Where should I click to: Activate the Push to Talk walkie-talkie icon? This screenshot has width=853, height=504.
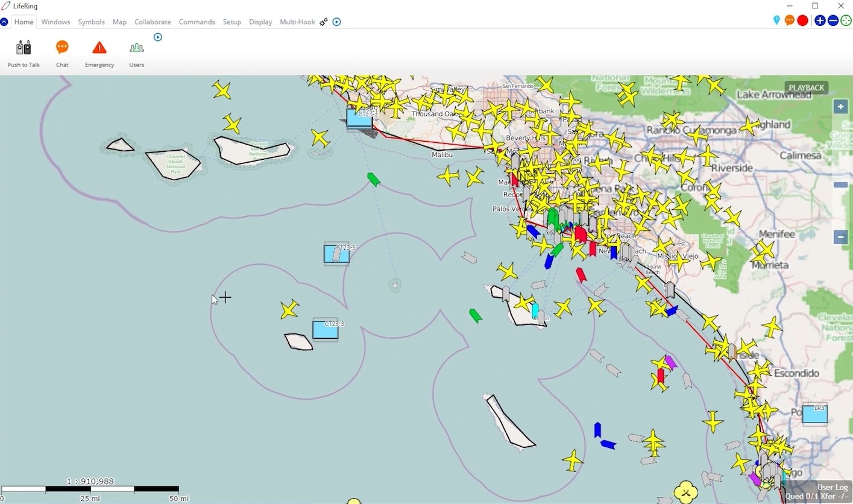(x=24, y=48)
